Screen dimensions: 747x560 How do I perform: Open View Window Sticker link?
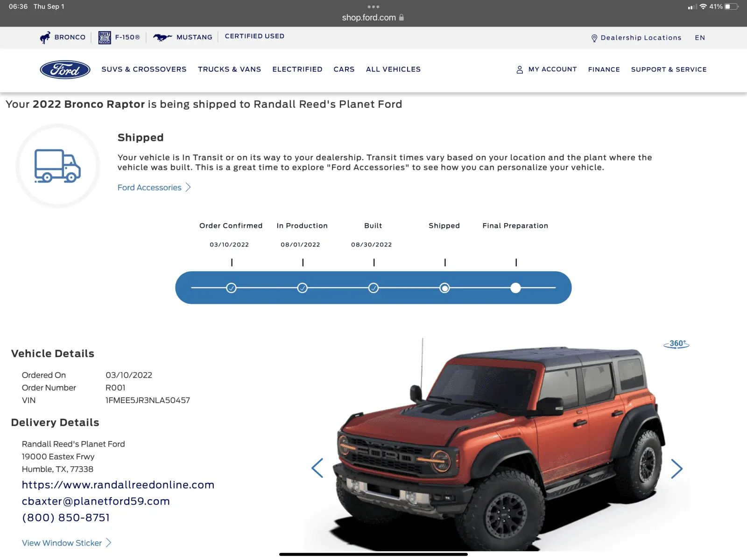tap(62, 543)
